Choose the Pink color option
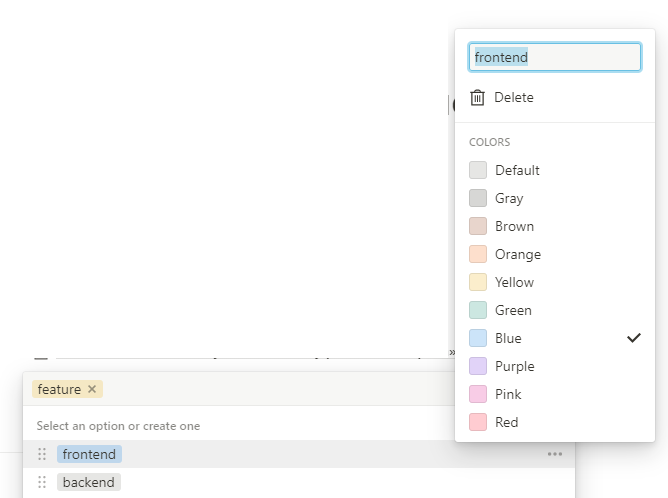The image size is (668, 498). [555, 394]
